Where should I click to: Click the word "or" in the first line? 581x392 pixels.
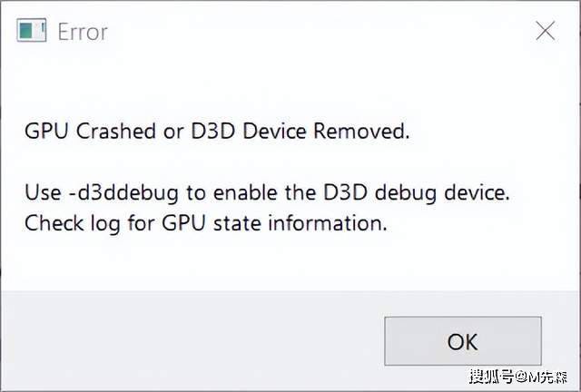click(173, 132)
